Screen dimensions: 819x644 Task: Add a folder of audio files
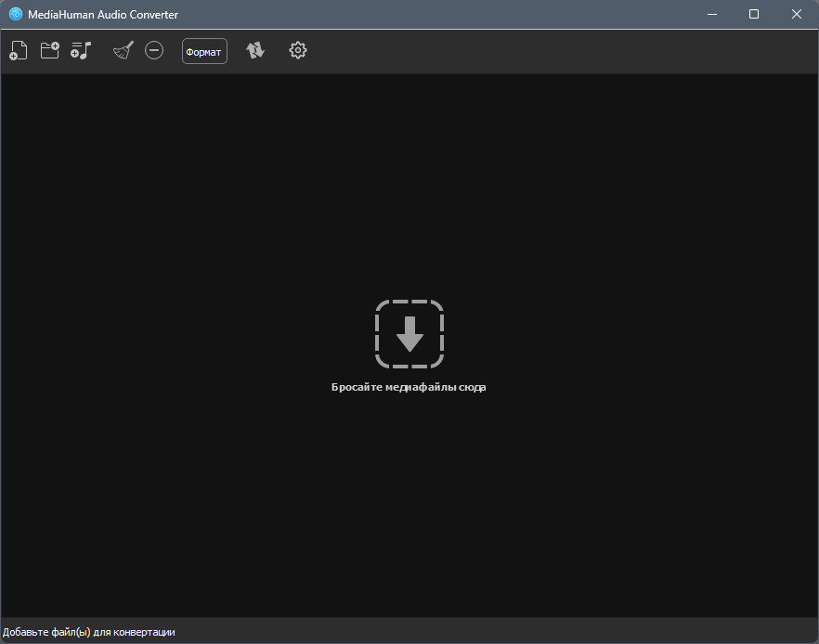coord(49,51)
